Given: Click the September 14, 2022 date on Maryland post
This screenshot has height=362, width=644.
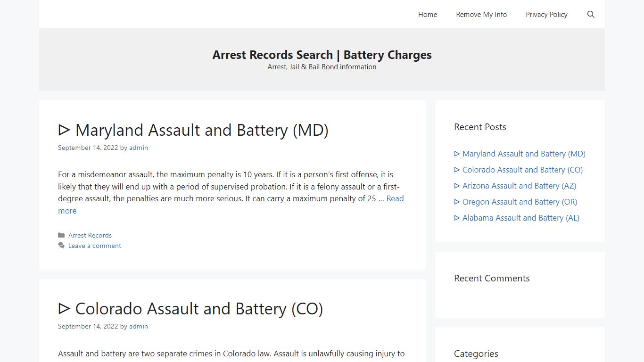Looking at the screenshot, I should (88, 148).
